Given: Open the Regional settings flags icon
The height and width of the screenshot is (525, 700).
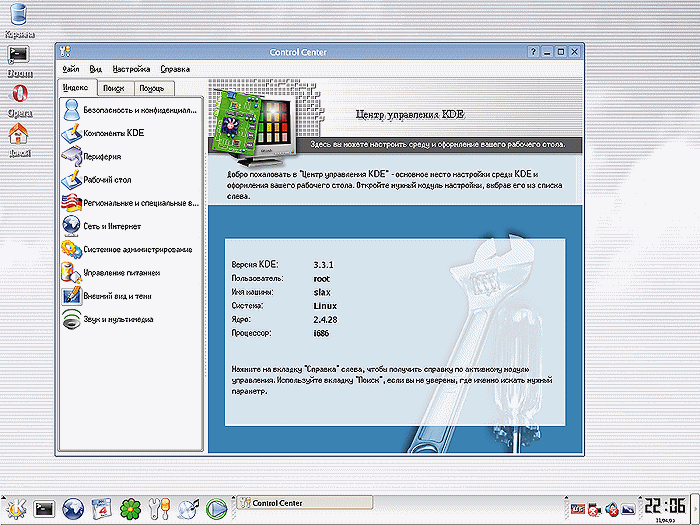Looking at the screenshot, I should 71,203.
